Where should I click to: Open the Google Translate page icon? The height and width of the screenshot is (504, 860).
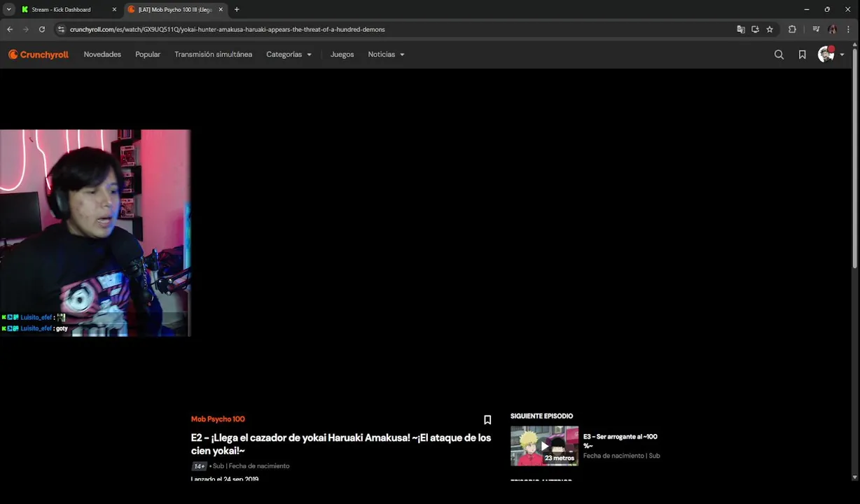click(x=741, y=29)
